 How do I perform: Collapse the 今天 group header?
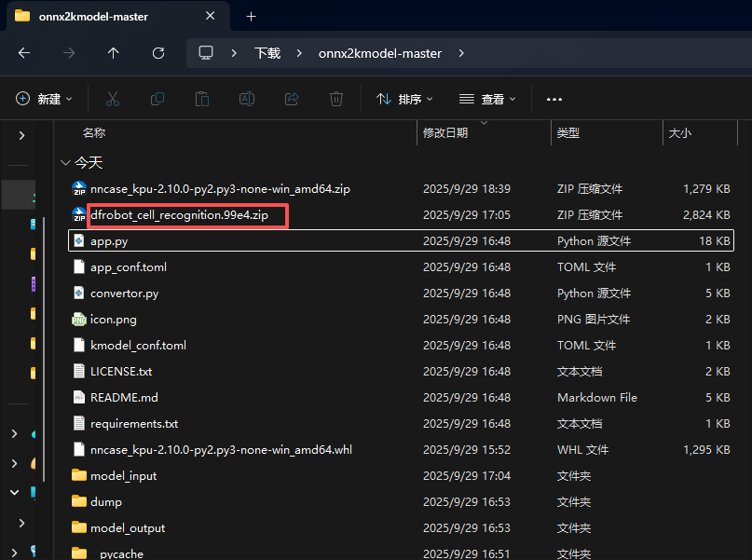click(x=65, y=162)
